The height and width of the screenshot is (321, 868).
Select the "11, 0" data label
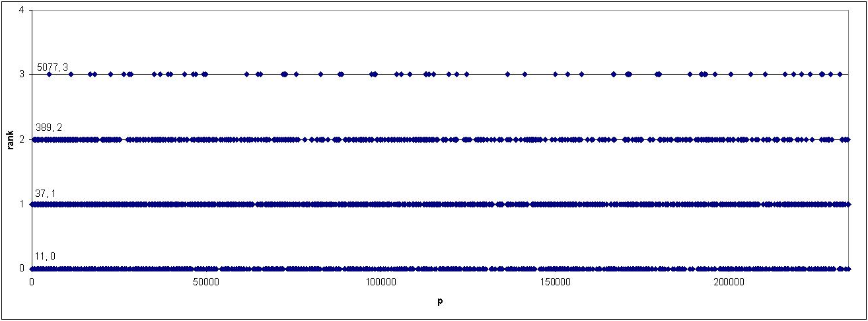click(x=45, y=256)
